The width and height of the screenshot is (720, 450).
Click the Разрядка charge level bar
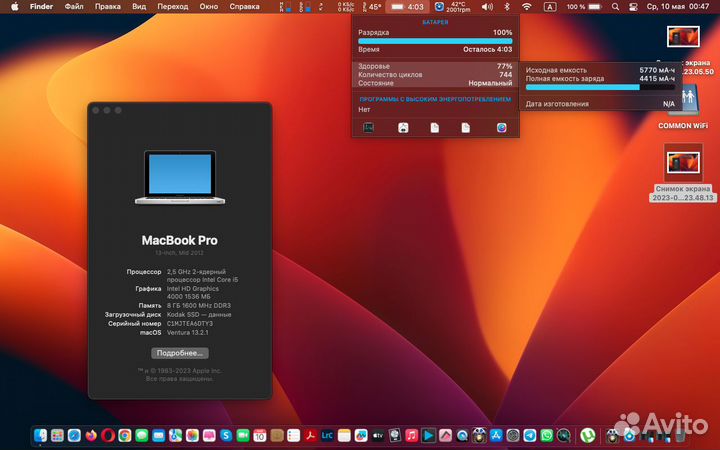point(435,41)
